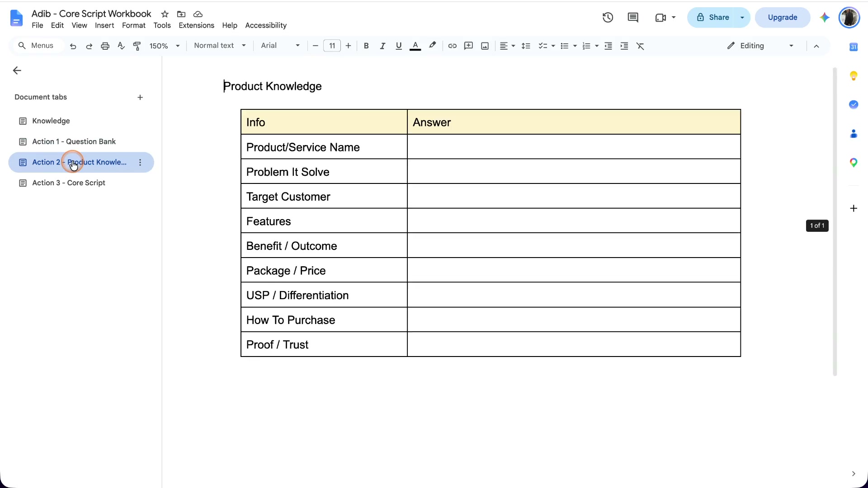Toggle italic formatting

[x=382, y=46]
